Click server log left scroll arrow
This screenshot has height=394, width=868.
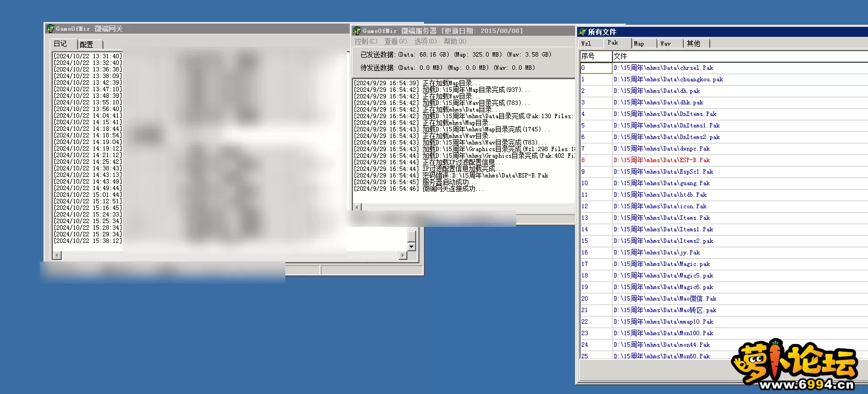(357, 207)
